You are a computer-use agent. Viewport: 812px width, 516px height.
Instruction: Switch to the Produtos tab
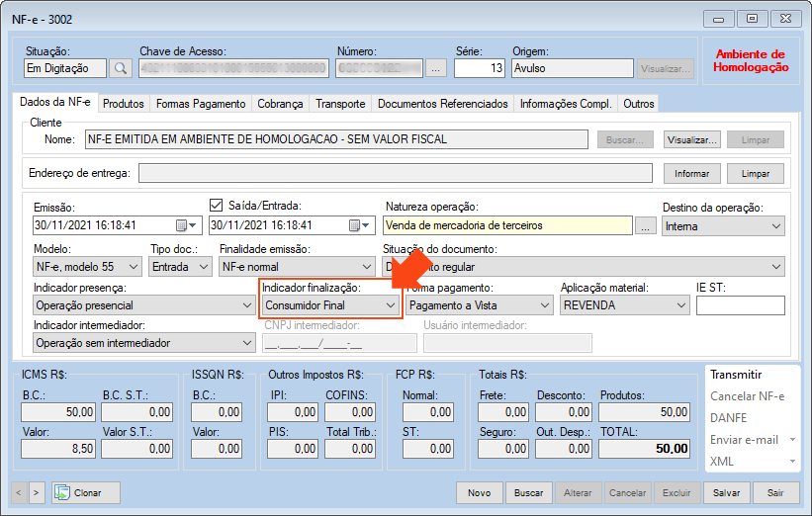click(124, 104)
